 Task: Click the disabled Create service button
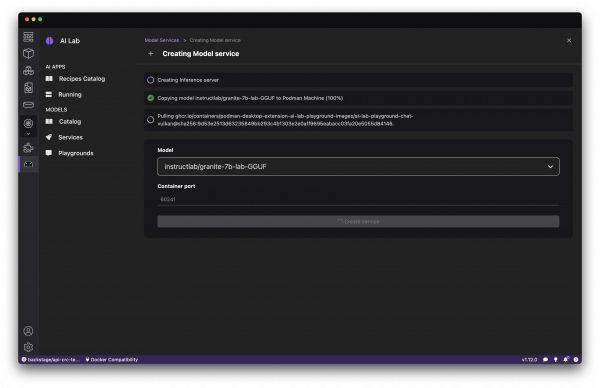point(358,222)
